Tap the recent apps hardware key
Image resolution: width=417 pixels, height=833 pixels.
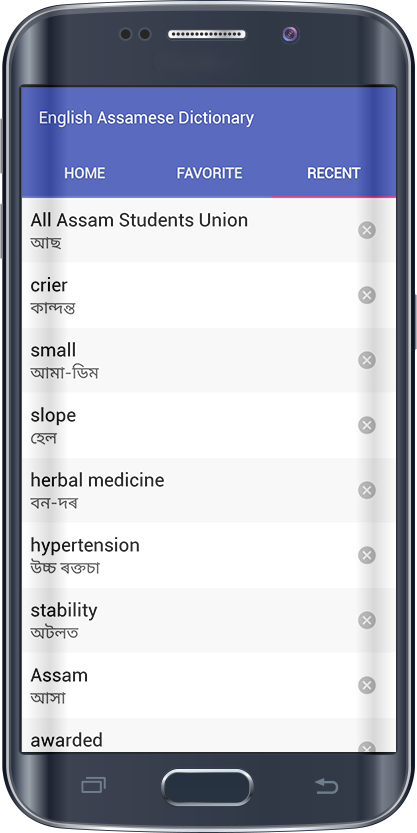click(93, 785)
